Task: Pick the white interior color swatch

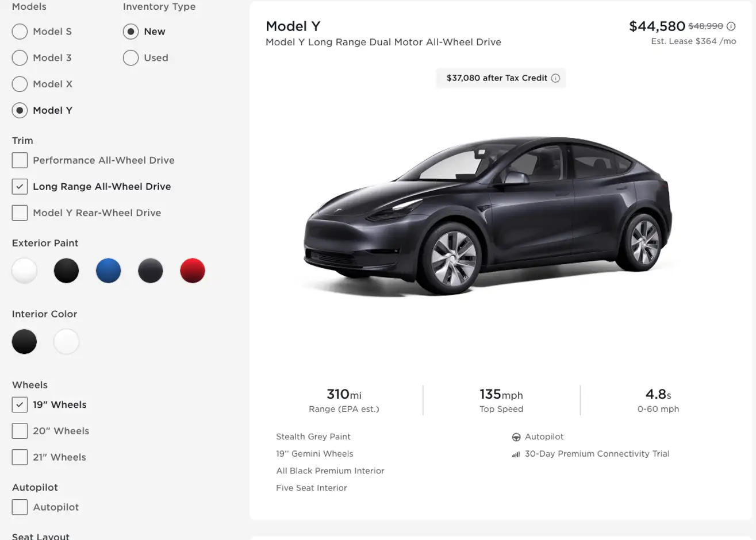Action: point(66,342)
